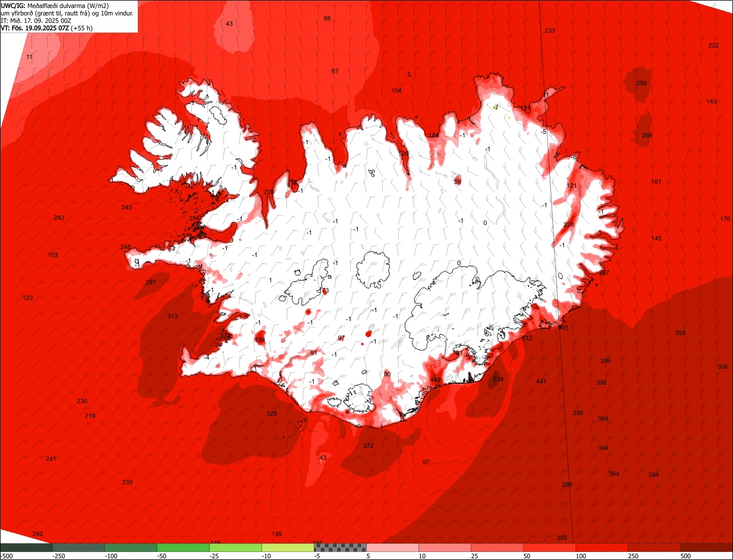Image resolution: width=733 pixels, height=560 pixels.
Task: Click the map value 267
Action: pos(604,273)
